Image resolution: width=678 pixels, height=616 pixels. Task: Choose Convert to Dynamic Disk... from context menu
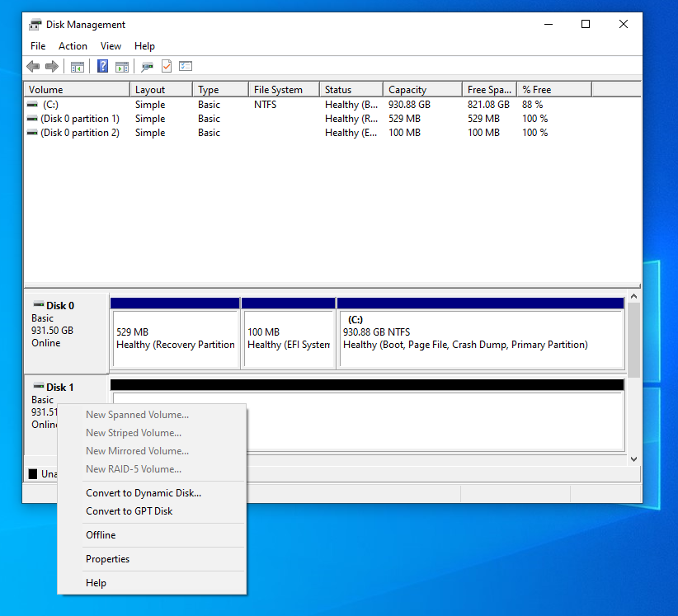[x=152, y=493]
